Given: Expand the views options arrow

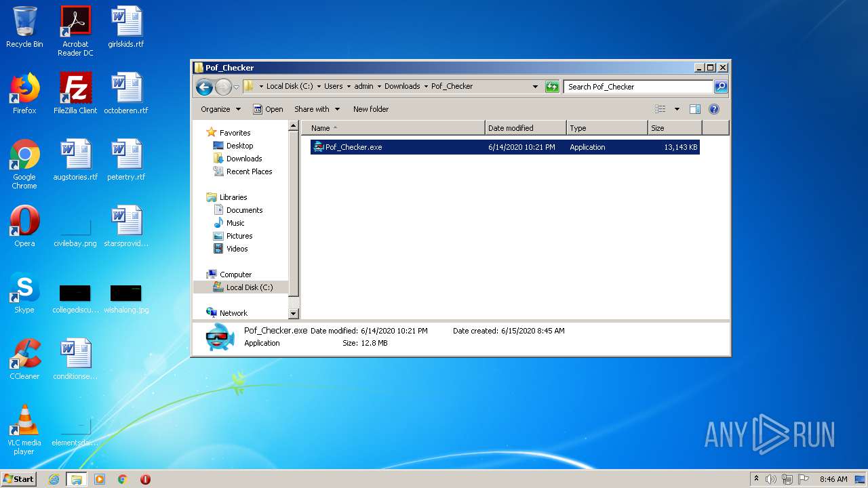Looking at the screenshot, I should [x=676, y=109].
